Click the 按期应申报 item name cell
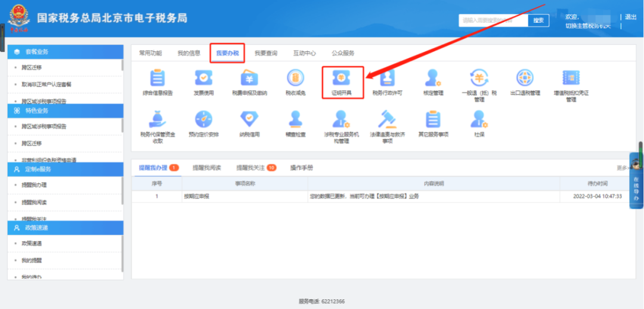Image resolution: width=644 pixels, height=309 pixels. click(245, 196)
